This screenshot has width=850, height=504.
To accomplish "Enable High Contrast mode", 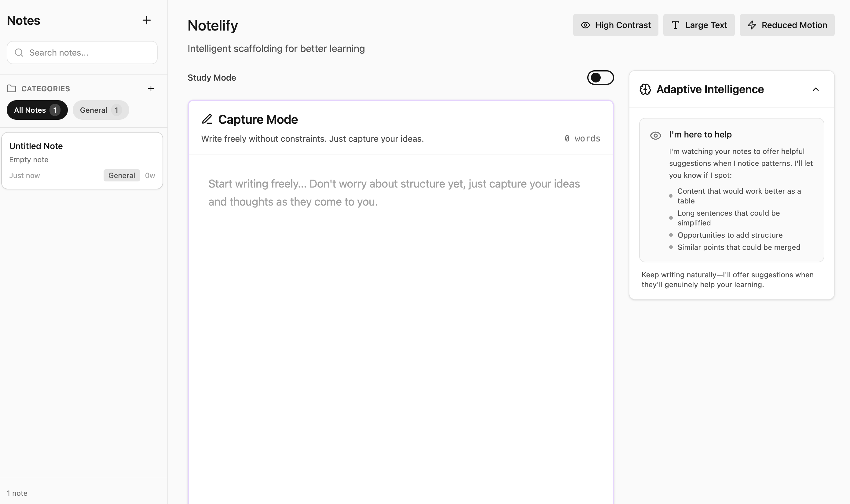I will coord(616,25).
